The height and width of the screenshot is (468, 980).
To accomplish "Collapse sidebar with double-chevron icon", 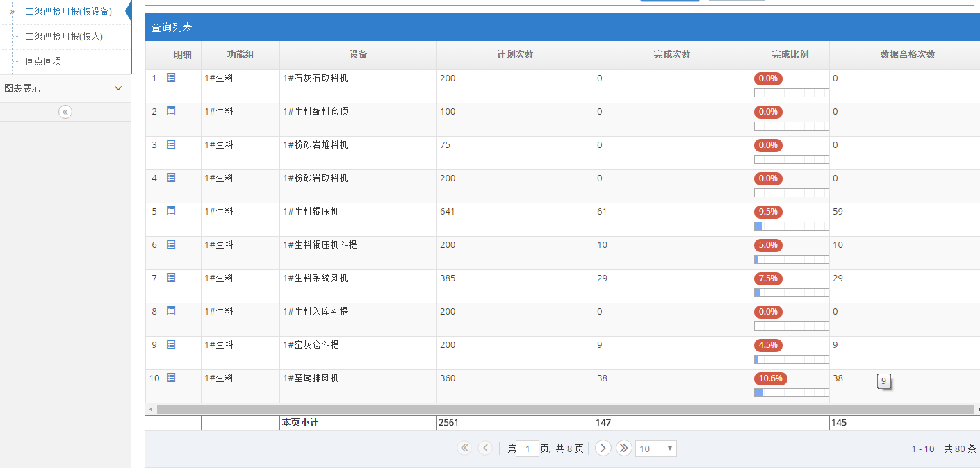I will [65, 112].
